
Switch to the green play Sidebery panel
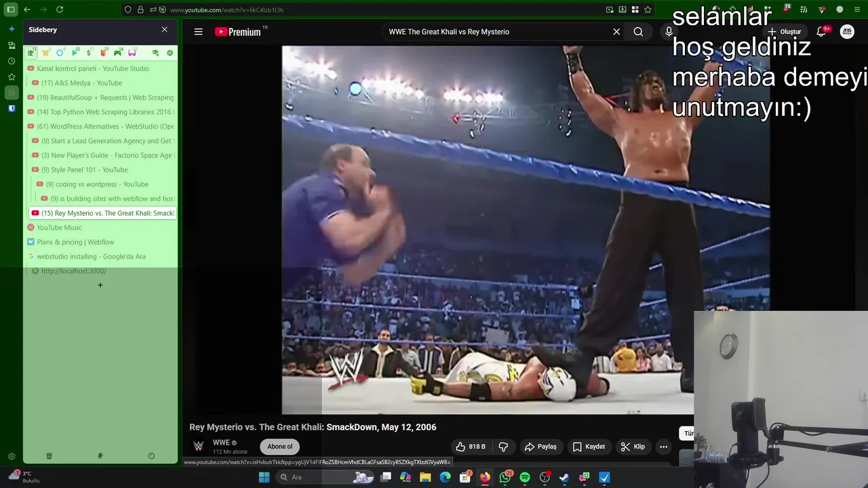(75, 52)
